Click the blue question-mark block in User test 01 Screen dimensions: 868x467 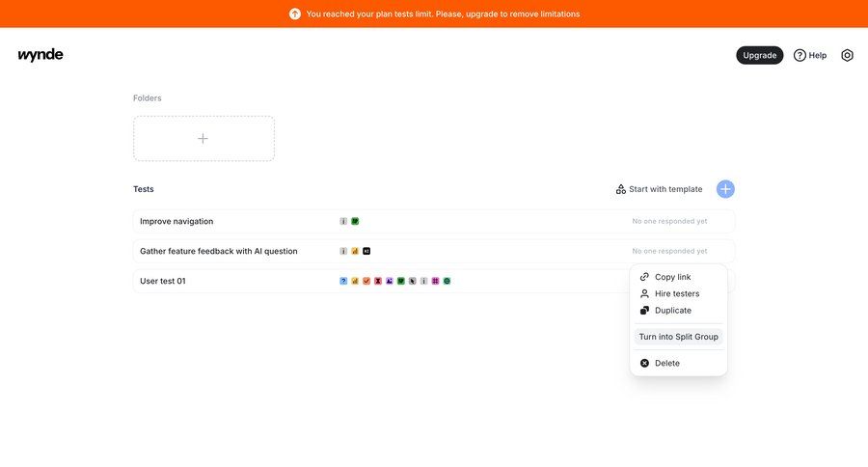343,281
